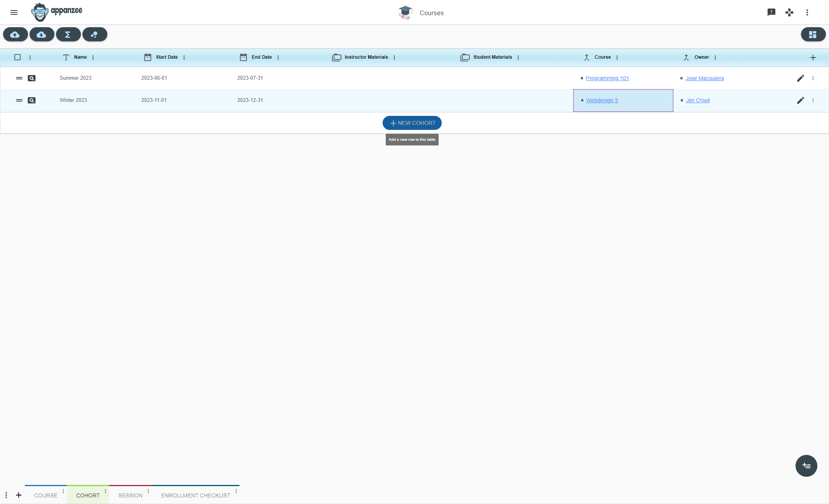Click the Start Date calendar icon
829x504 pixels.
(148, 57)
